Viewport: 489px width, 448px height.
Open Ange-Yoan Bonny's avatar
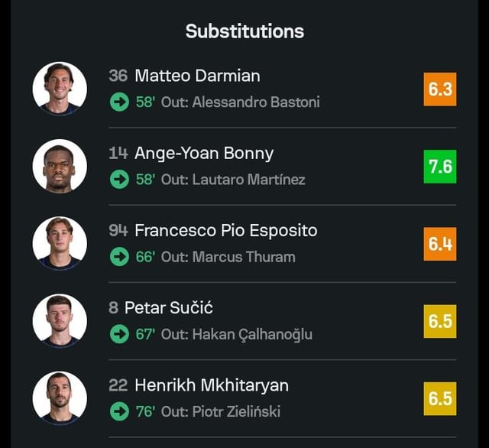60,166
